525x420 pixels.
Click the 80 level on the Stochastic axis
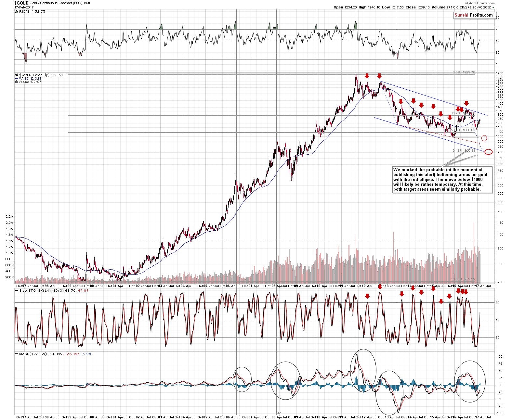(x=498, y=302)
